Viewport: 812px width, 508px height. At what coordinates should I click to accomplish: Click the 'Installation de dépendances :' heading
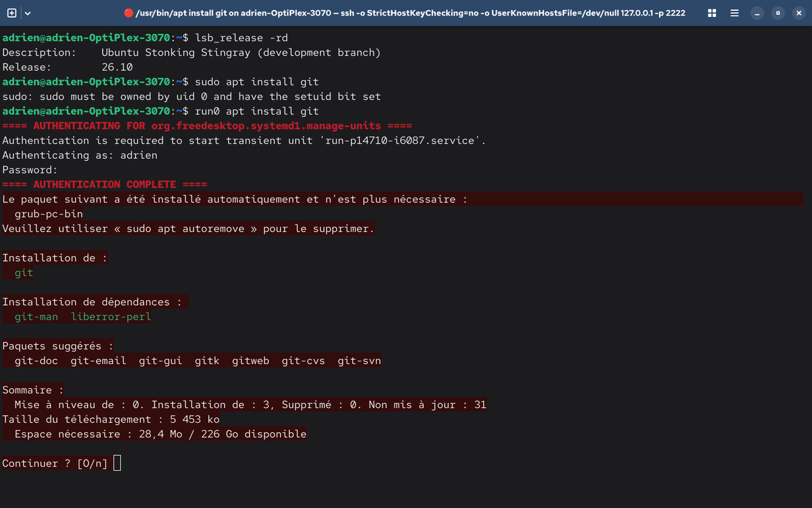(92, 302)
